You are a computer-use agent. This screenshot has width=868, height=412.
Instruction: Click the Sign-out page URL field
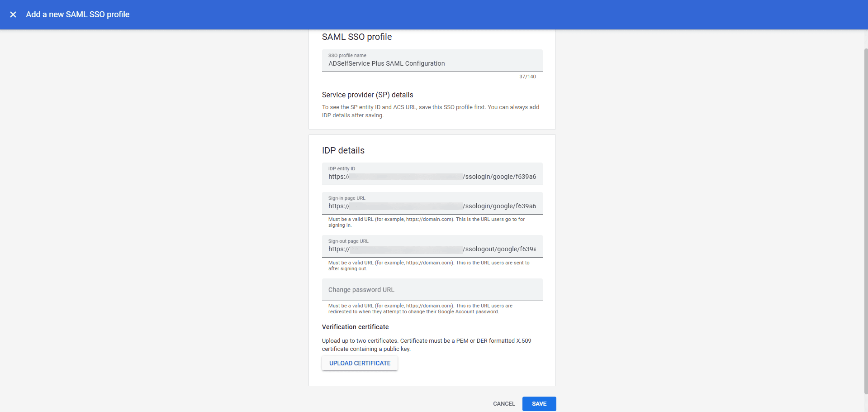[x=432, y=249]
